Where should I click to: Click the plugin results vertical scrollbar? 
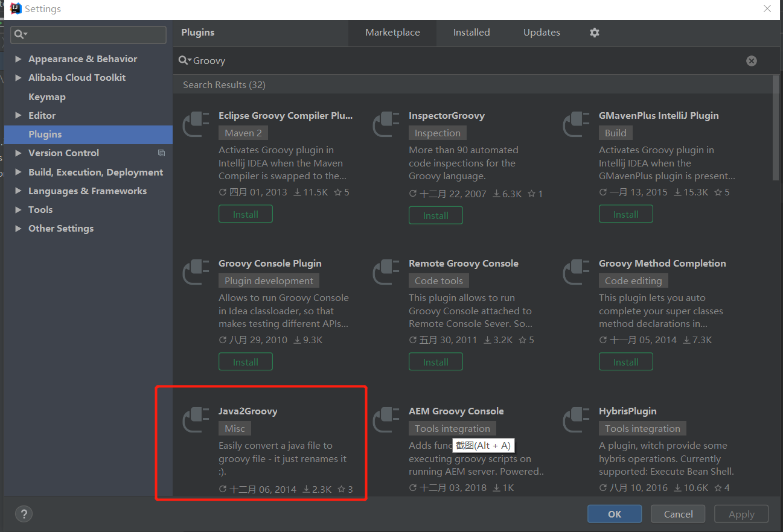(x=776, y=127)
